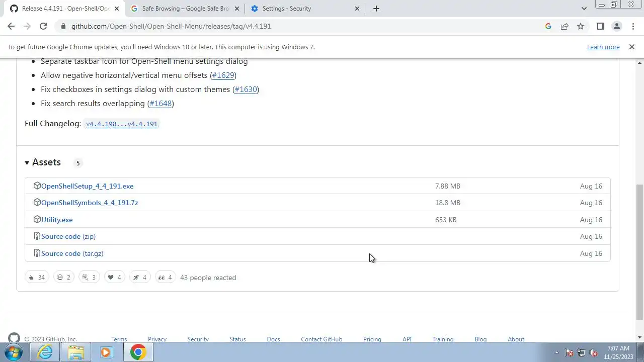Click Chrome icon in taskbar
This screenshot has height=362, width=644.
pyautogui.click(x=138, y=352)
